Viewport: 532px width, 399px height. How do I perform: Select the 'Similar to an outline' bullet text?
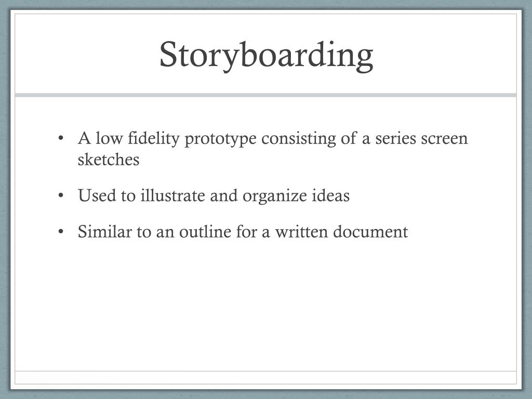tap(243, 232)
